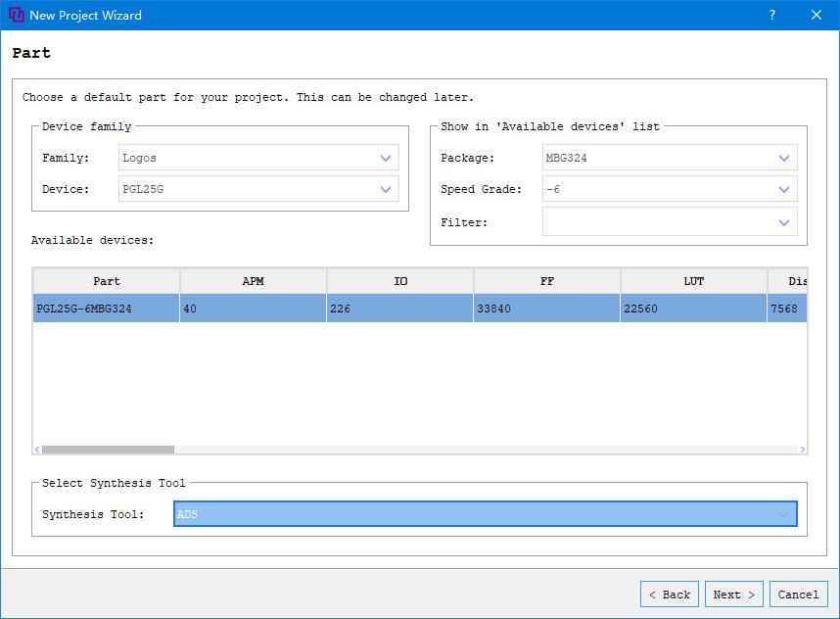Click the Cancel button
840x619 pixels.
[798, 595]
